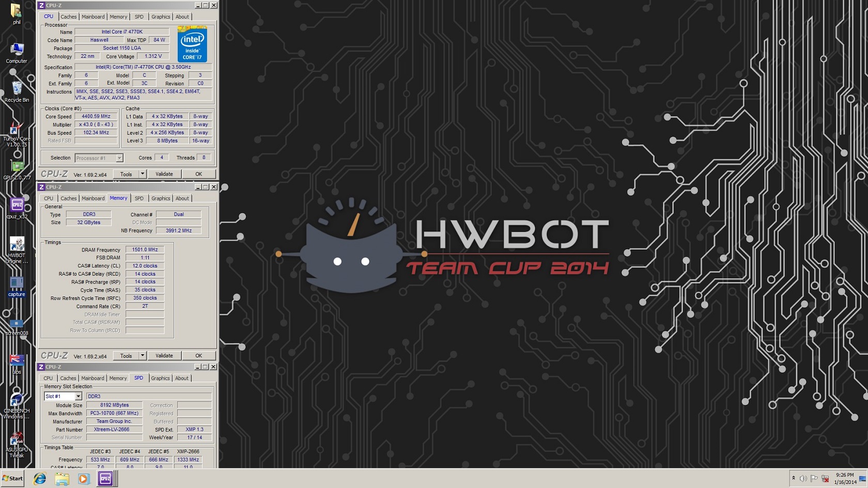Launch cpuz_x32 desktop icon

coord(17,209)
